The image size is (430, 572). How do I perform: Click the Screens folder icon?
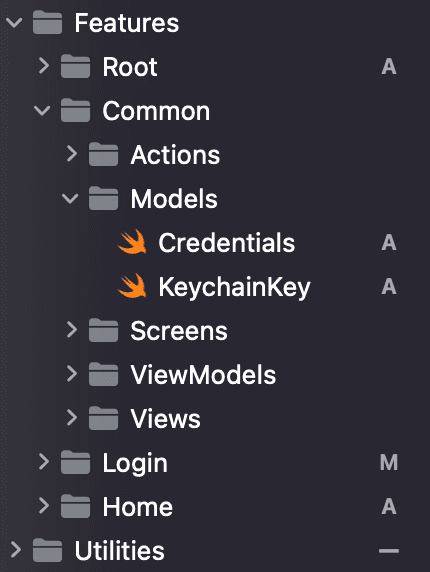point(104,330)
